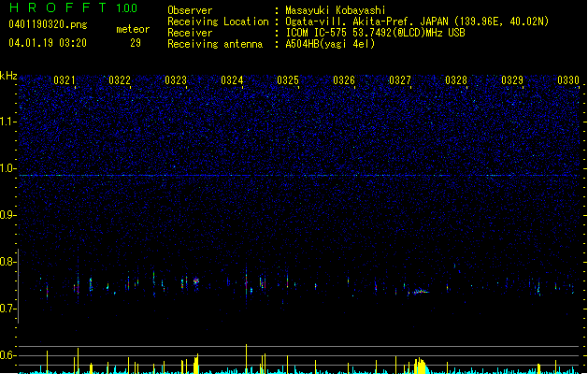The width and height of the screenshot is (588, 374).
Task: Click the 0.8 kHz axis label
Action: coord(8,262)
